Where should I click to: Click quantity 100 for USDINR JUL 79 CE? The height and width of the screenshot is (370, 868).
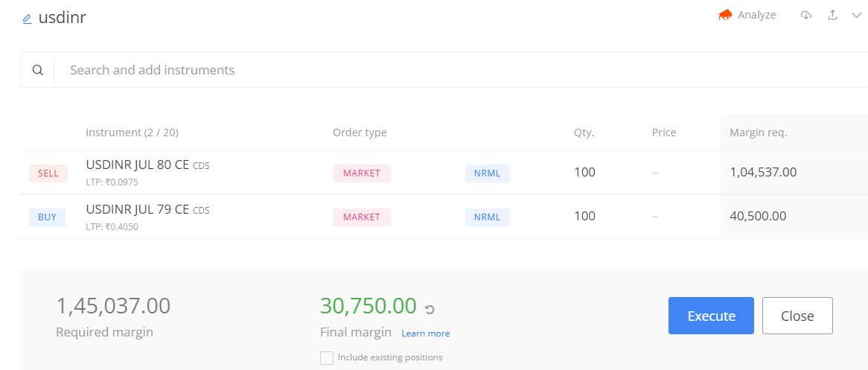point(585,216)
